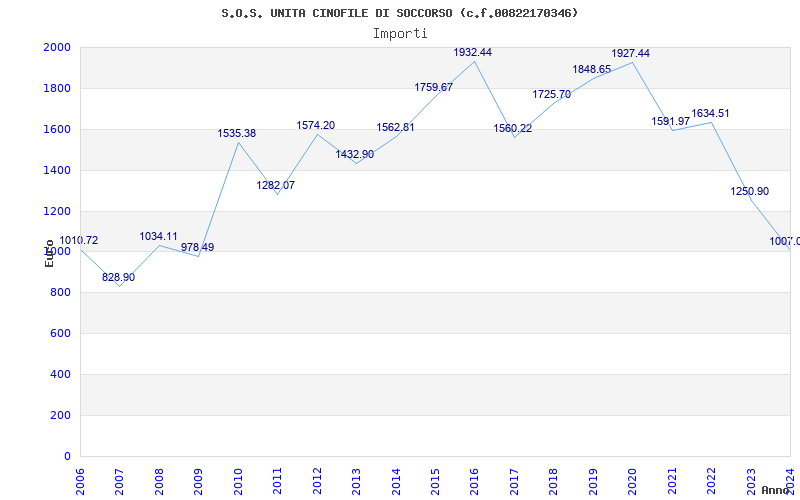Click the 0 y-axis tick label

[x=67, y=456]
